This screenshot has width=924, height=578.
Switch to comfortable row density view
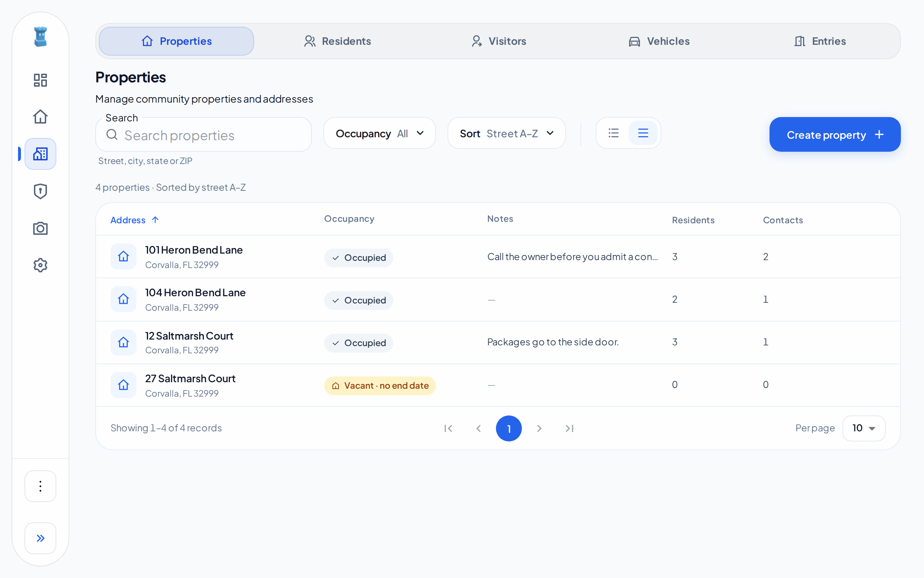[643, 133]
